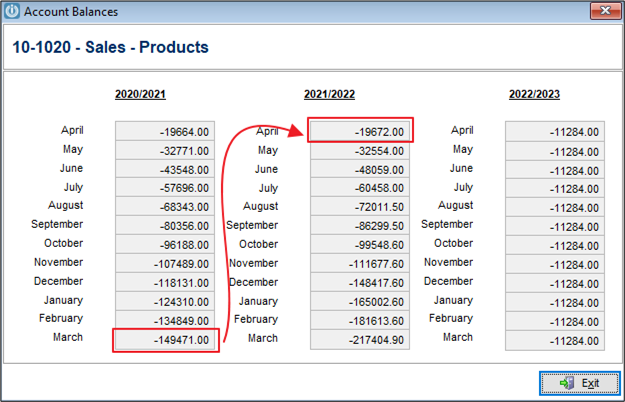Click the 10-1020 Sales Products heading
This screenshot has width=625, height=402.
[110, 47]
